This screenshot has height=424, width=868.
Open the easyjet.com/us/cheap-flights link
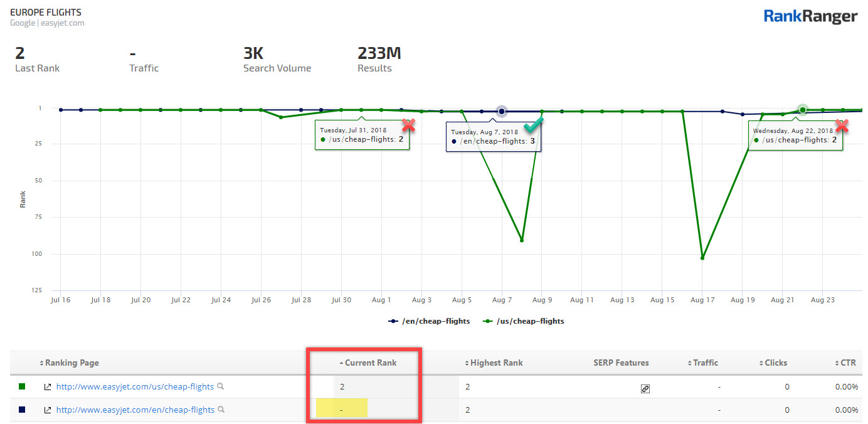point(135,387)
